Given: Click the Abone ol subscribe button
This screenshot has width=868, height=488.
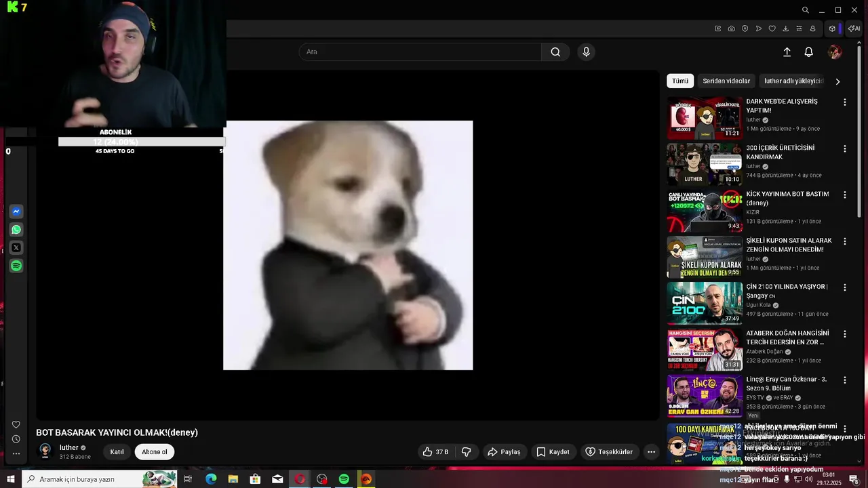Looking at the screenshot, I should pyautogui.click(x=155, y=452).
